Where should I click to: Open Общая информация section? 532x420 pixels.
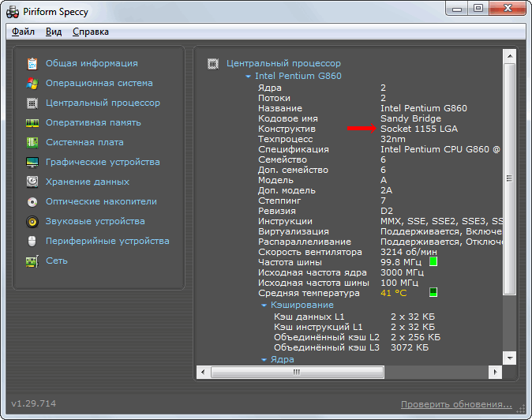[x=92, y=63]
